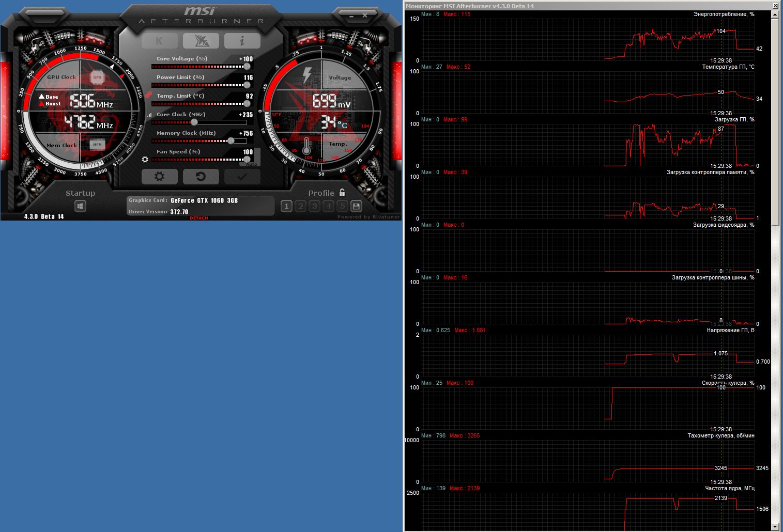
Task: Click the Core Clock value +235
Action: click(246, 115)
